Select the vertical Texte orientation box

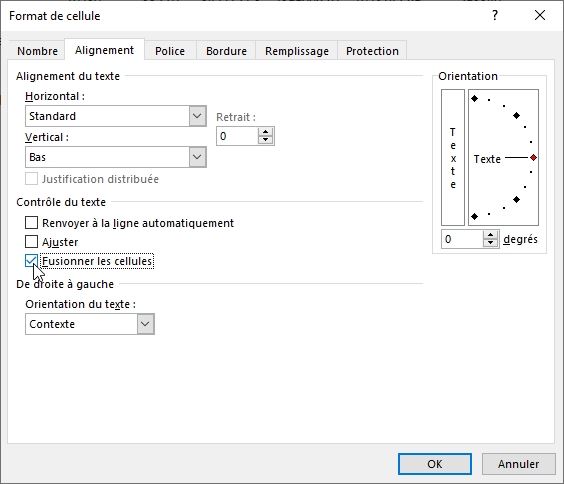pos(453,157)
